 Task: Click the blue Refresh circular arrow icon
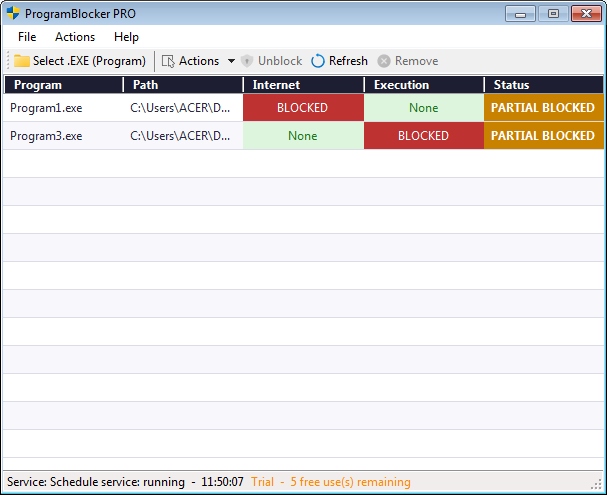[x=318, y=61]
